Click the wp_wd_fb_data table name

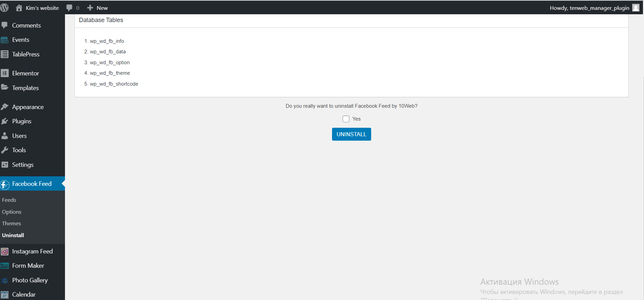(x=108, y=52)
